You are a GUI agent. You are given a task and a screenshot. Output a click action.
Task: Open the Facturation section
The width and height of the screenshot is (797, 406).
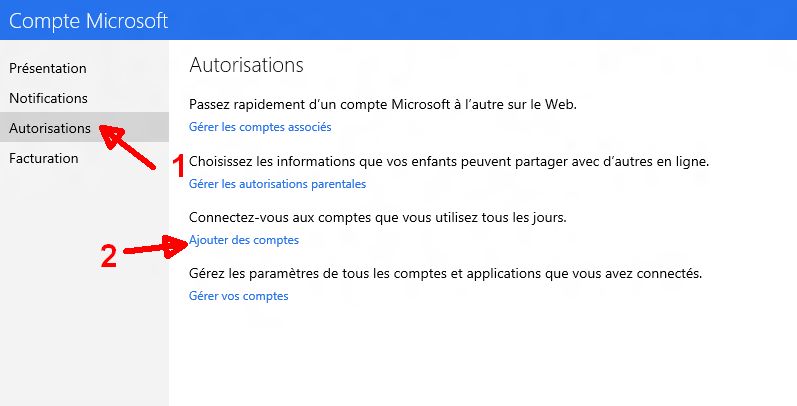[x=43, y=158]
